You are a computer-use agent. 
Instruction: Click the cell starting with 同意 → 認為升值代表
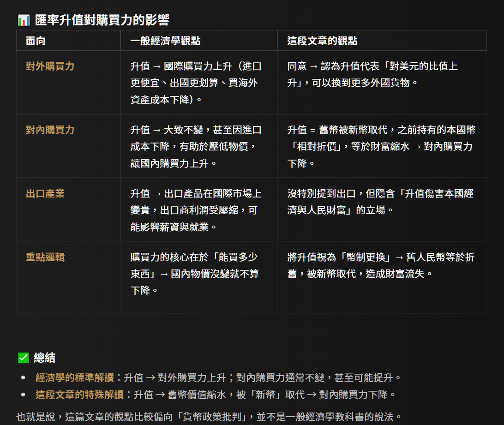372,75
